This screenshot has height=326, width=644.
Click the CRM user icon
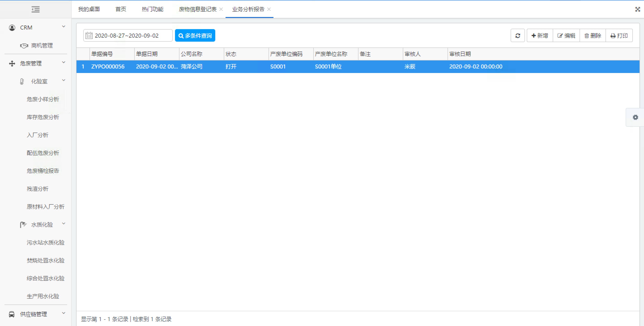[12, 28]
